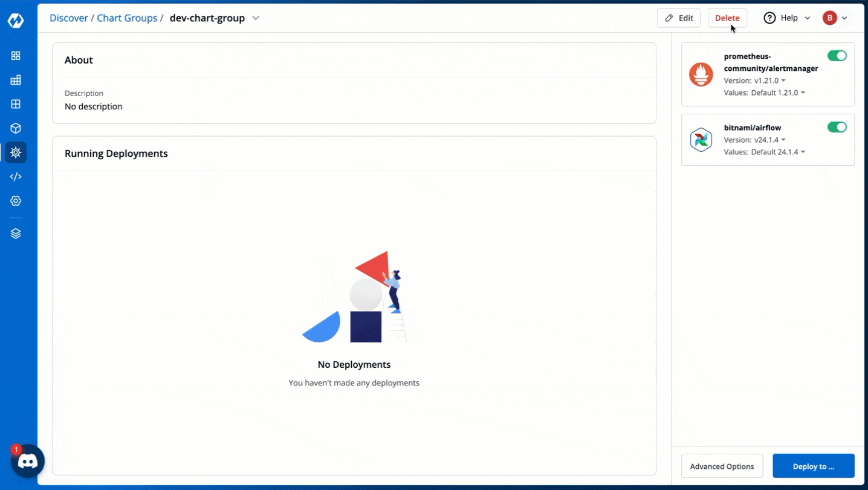Select the cube-shaped packages icon in the sidebar
The image size is (868, 490).
click(16, 128)
